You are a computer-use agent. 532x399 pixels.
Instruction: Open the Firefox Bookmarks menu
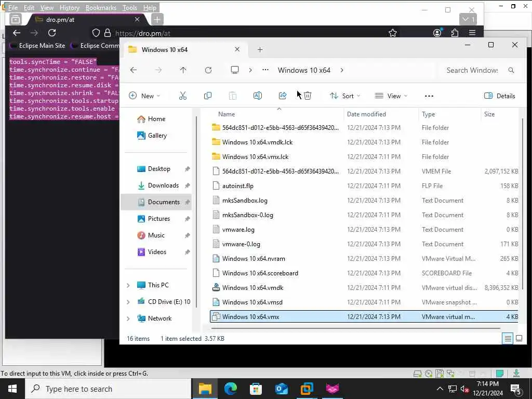(x=101, y=7)
